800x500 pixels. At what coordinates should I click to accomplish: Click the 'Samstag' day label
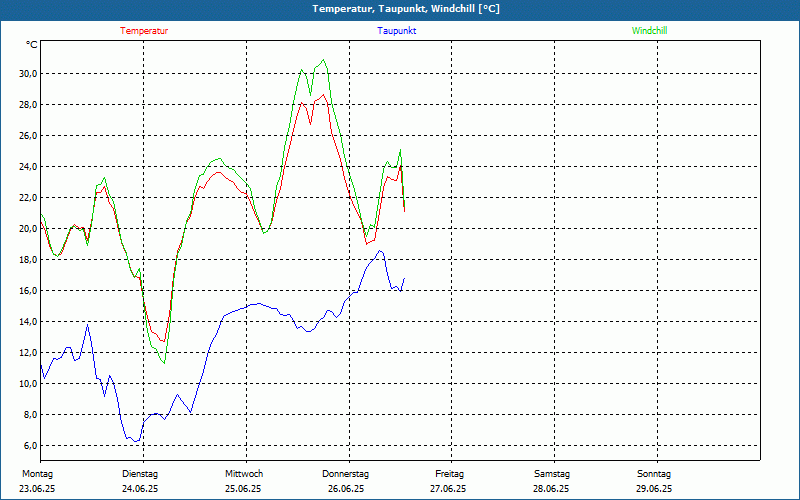552,474
